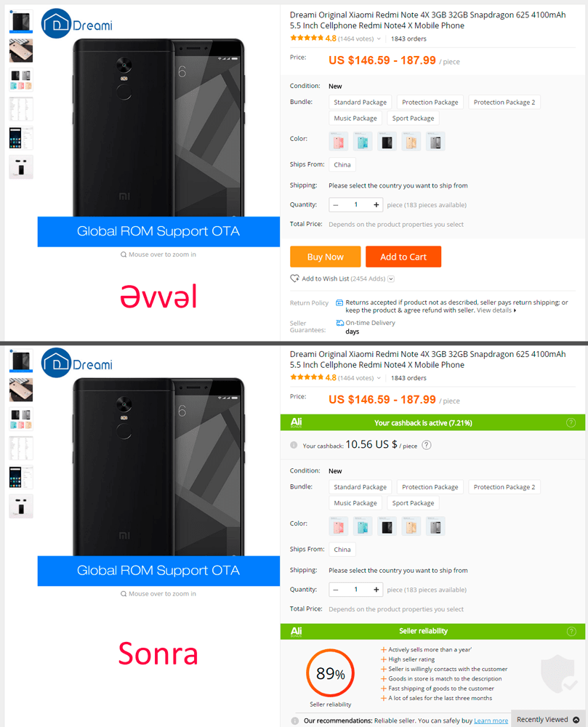Open the help icon on the cashback active bar

tap(571, 422)
